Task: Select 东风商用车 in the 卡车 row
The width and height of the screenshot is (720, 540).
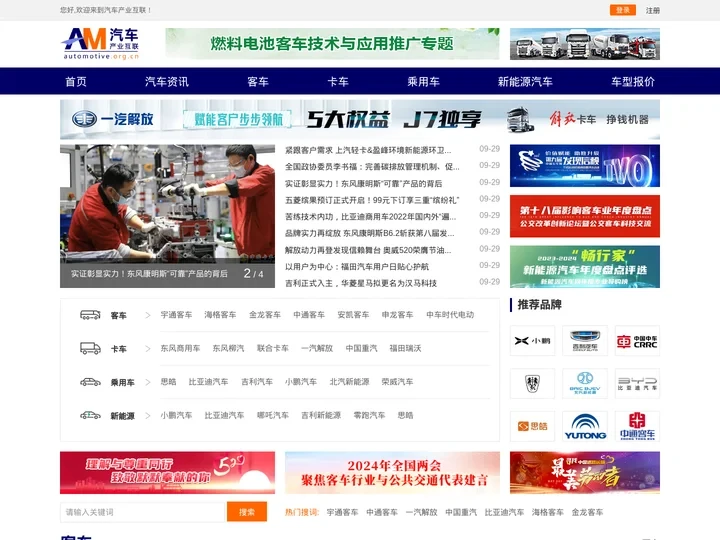Action: point(180,349)
